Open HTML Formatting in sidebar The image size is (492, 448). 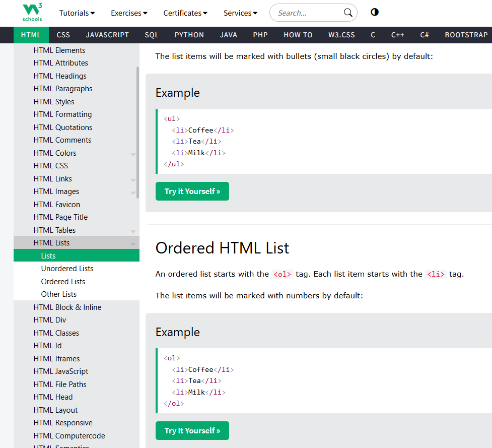click(x=76, y=114)
